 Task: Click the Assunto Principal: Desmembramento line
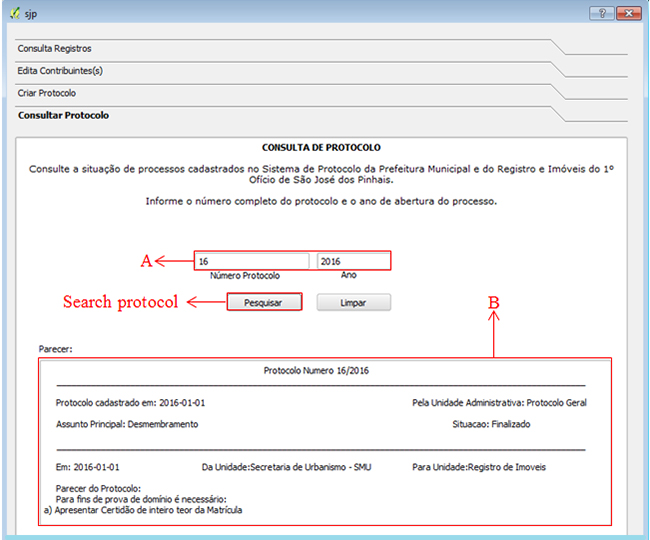[x=127, y=424]
